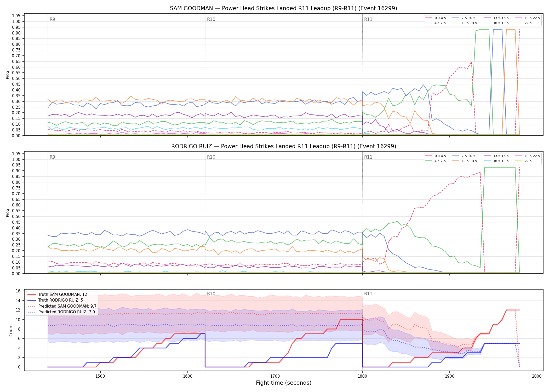Click the 1.00 tick on Ruiz Prob axis
549x392 pixels.
pos(16,159)
